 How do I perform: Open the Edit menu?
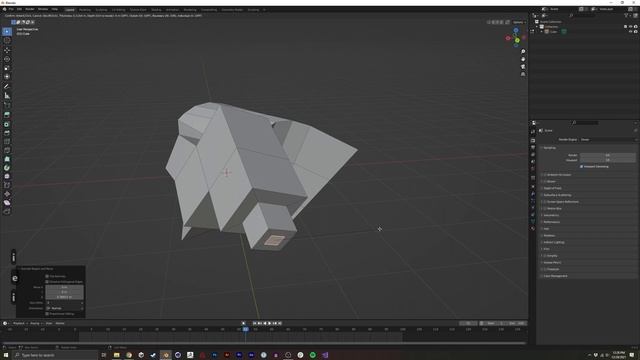point(19,9)
